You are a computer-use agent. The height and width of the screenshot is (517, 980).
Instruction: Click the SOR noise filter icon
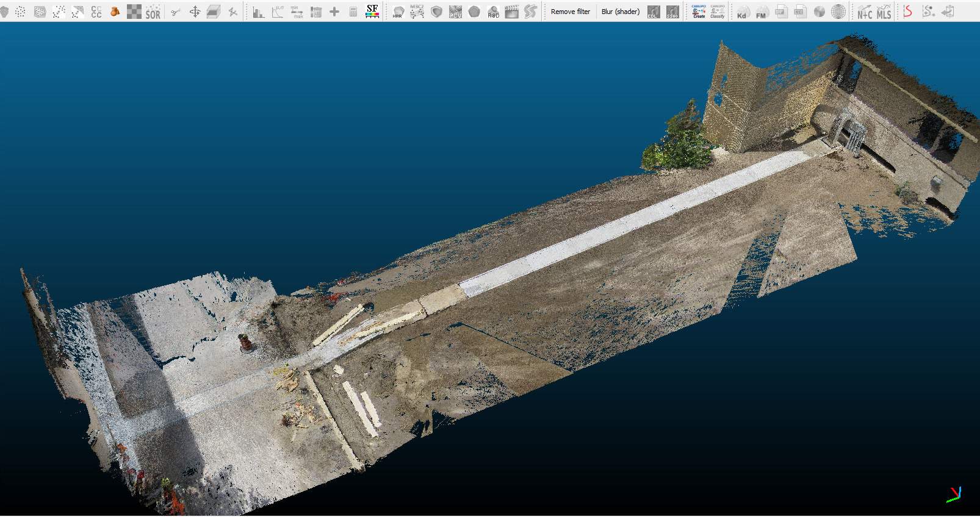coord(153,12)
